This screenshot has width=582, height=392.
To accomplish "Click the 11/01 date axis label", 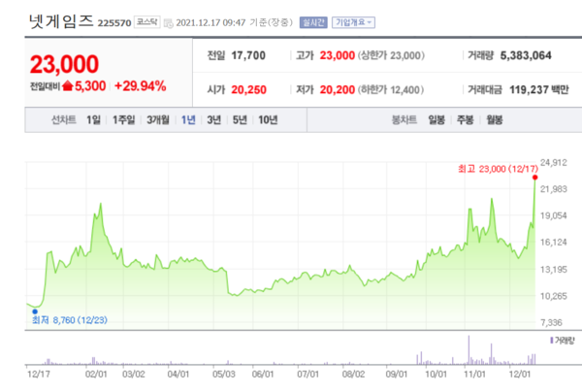I will 474,374.
